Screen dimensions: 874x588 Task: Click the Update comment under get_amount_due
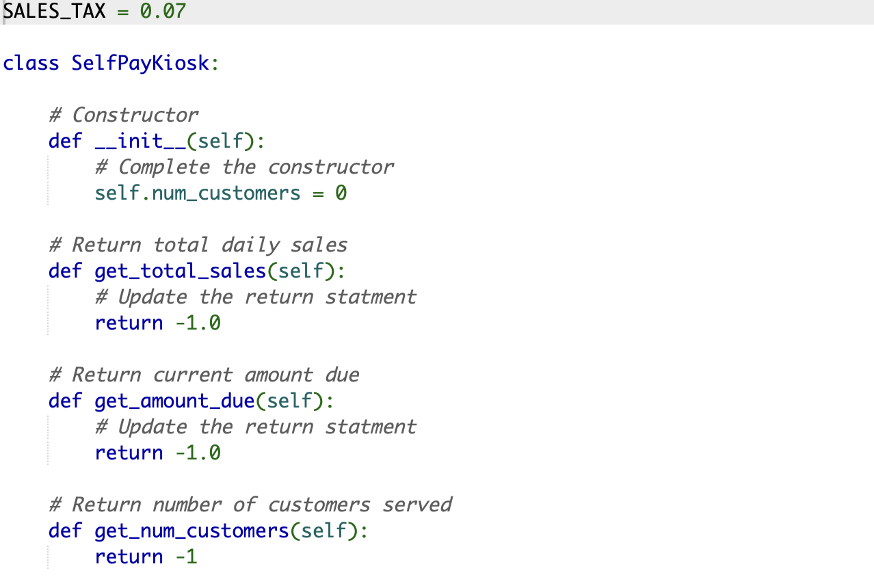point(256,427)
